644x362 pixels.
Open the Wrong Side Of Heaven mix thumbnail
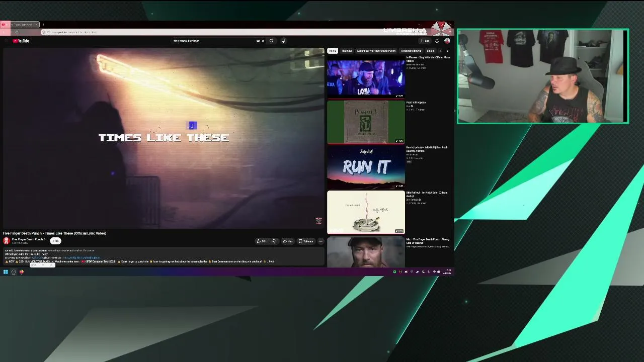(366, 252)
